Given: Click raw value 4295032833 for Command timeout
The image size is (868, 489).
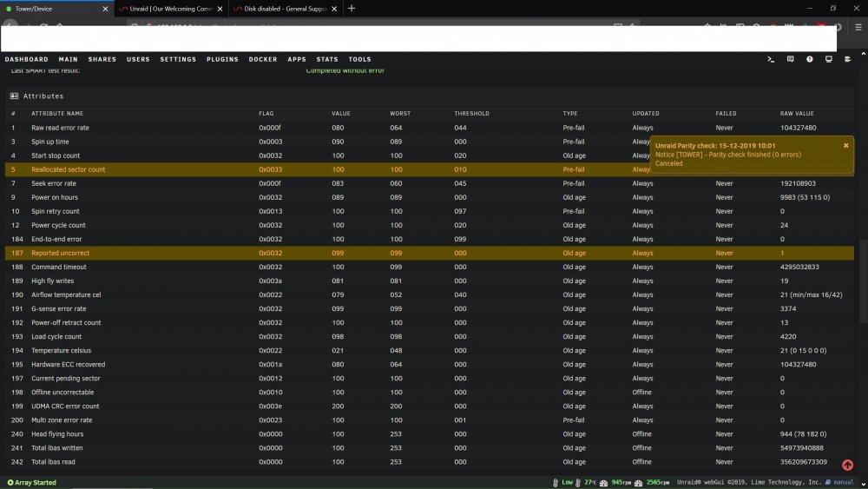Looking at the screenshot, I should pos(799,267).
